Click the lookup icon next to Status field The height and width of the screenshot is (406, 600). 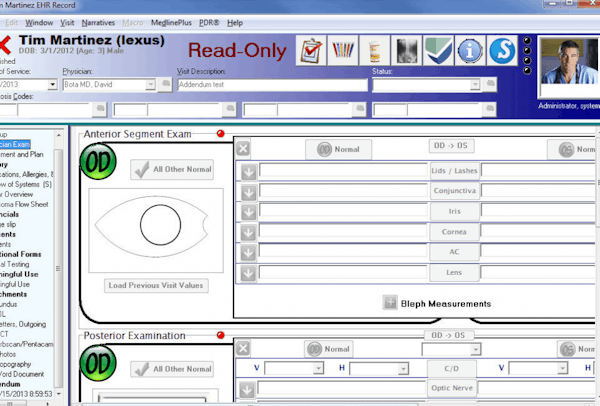point(490,84)
